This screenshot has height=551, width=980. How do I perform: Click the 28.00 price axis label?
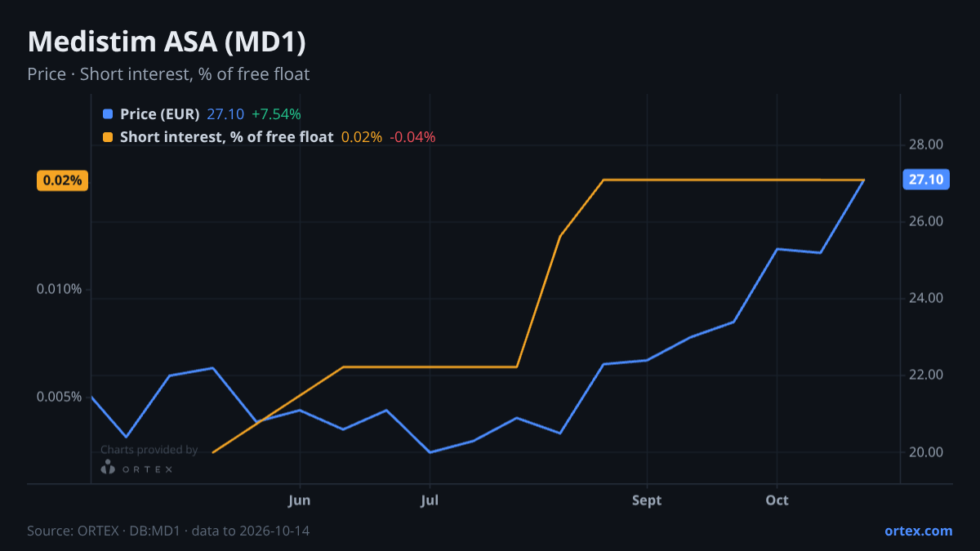926,145
